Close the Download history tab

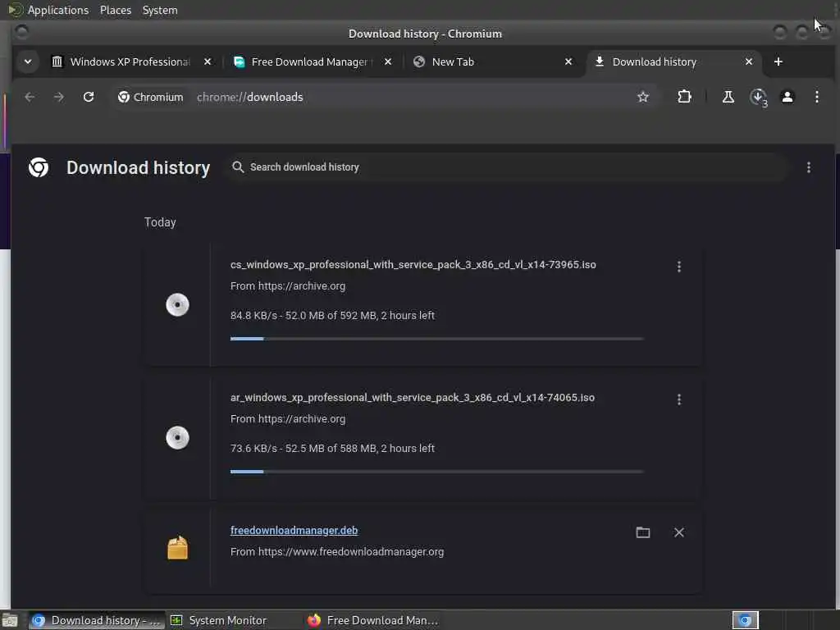pyautogui.click(x=749, y=62)
